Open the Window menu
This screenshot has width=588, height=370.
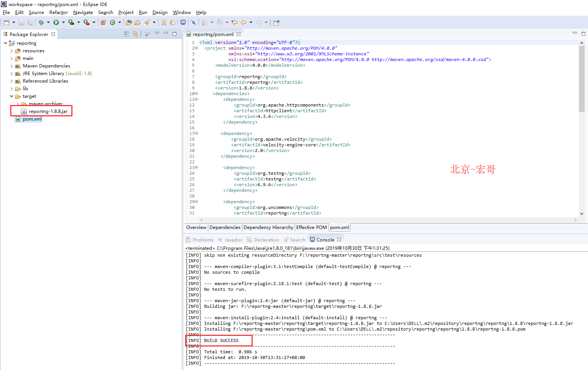pos(182,12)
